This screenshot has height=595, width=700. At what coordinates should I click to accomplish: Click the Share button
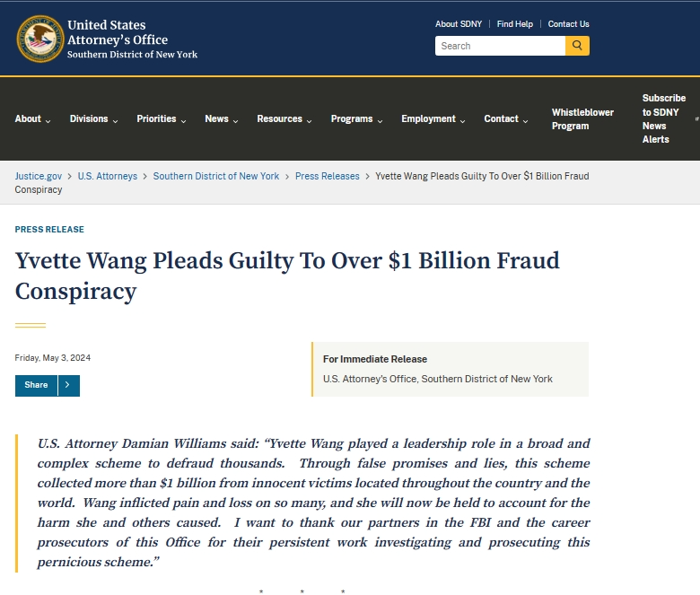tap(36, 385)
